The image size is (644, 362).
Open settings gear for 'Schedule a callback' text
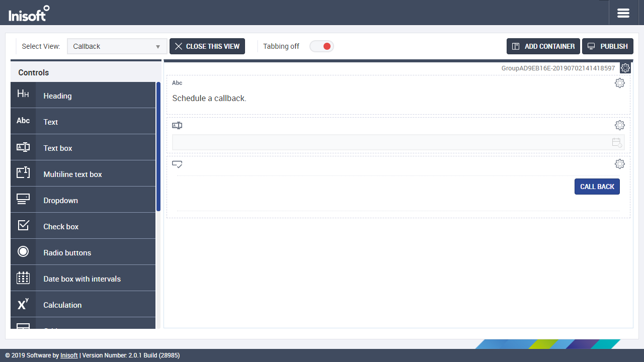[620, 83]
